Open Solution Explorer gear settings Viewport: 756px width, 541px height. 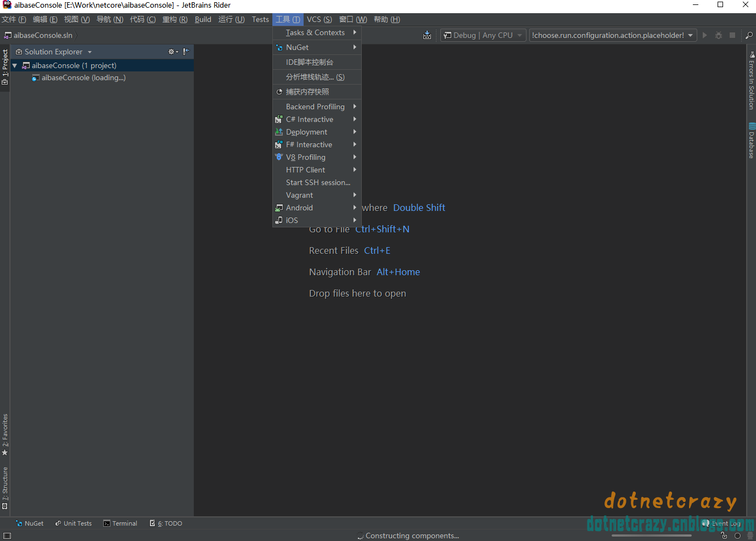tap(173, 52)
